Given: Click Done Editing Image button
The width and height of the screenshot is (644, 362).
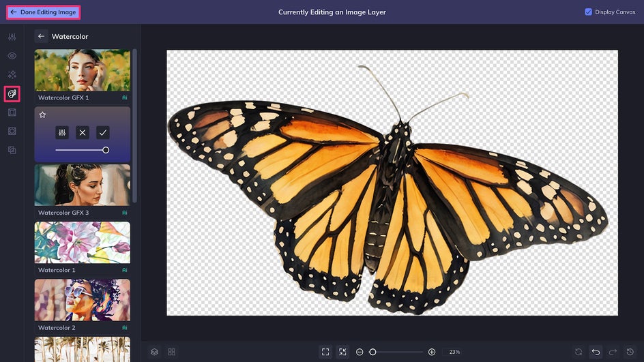Looking at the screenshot, I should coord(43,12).
